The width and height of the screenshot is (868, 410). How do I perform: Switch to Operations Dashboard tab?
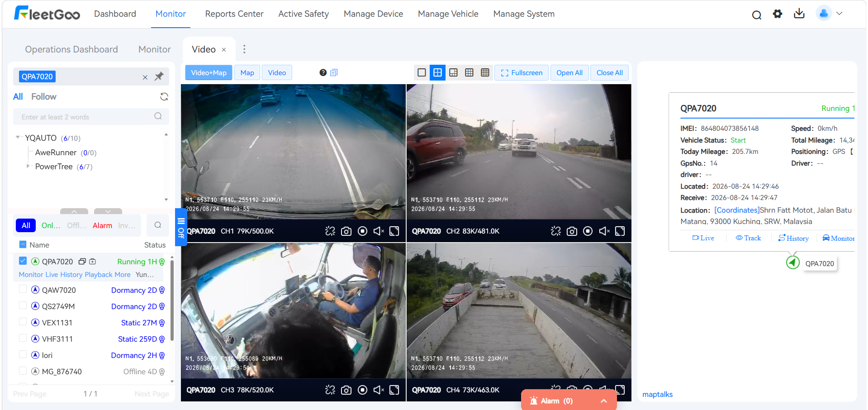tap(71, 49)
